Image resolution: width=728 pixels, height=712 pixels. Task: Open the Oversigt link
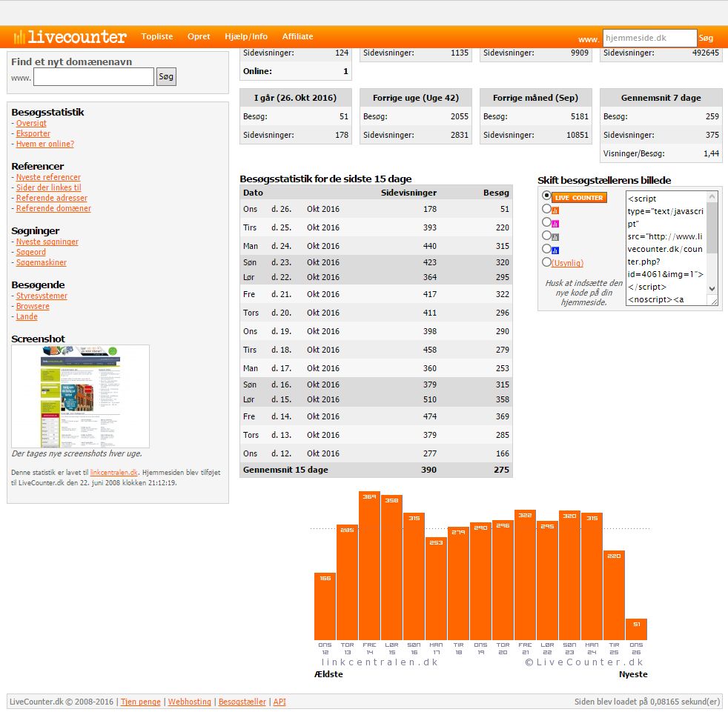31,124
